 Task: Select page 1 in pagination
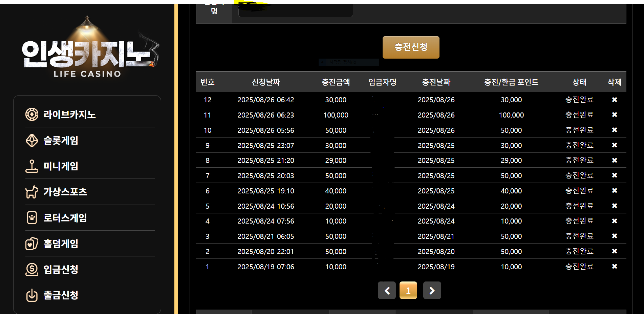408,290
